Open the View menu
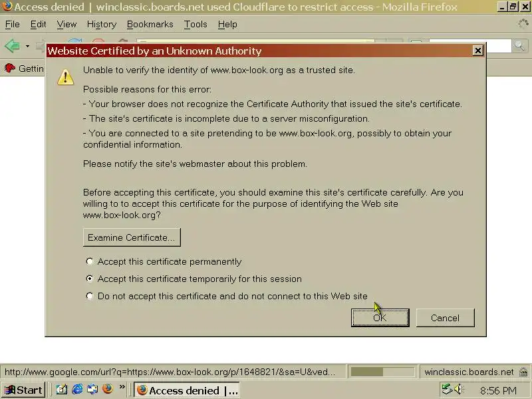532x399 pixels. pos(66,25)
